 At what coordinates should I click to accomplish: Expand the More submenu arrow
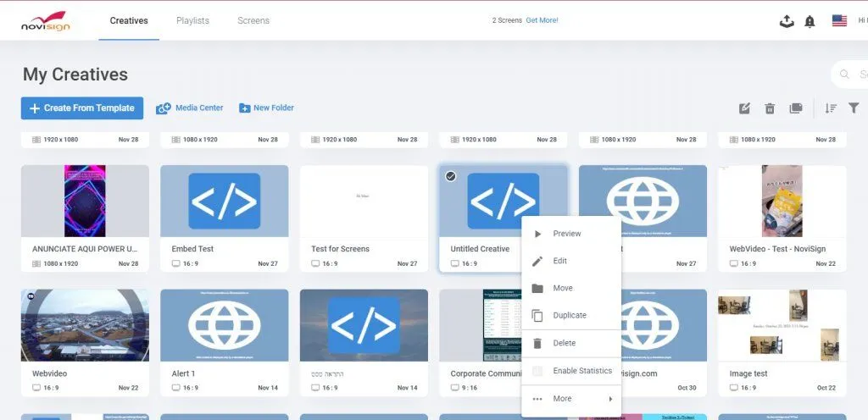[610, 399]
